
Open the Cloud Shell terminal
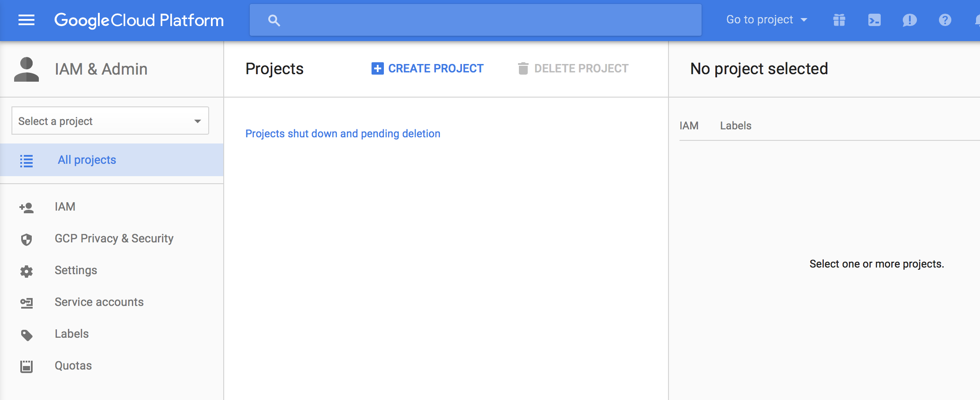click(874, 20)
